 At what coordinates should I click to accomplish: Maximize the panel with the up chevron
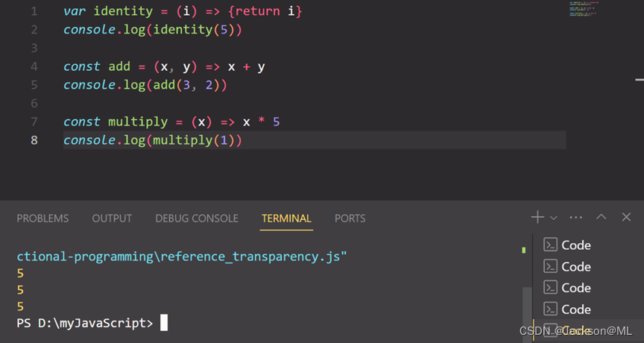[x=602, y=217]
